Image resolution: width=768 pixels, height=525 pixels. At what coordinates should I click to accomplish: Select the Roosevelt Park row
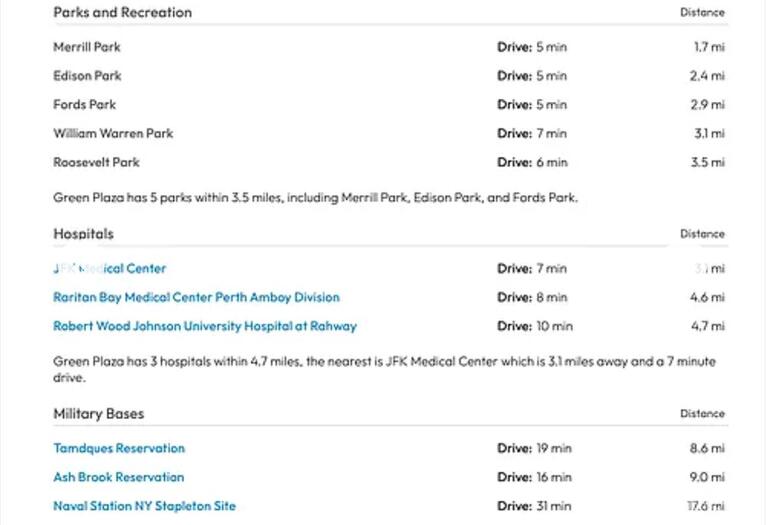(x=389, y=163)
